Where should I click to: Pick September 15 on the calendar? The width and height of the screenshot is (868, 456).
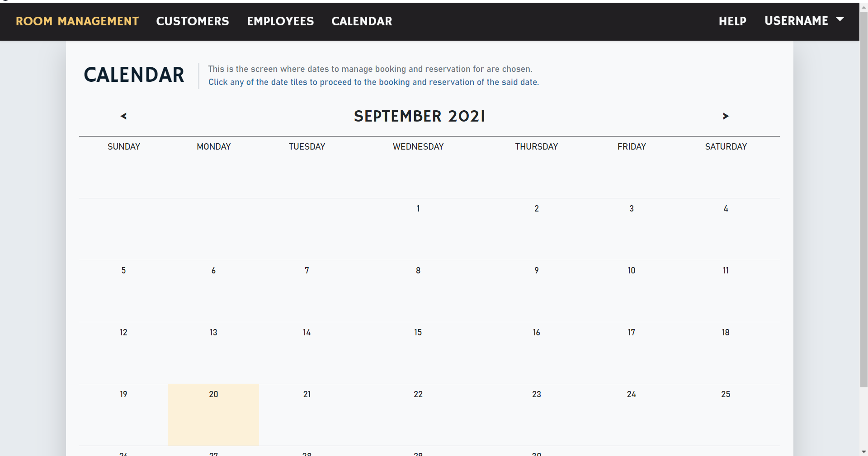pos(418,353)
